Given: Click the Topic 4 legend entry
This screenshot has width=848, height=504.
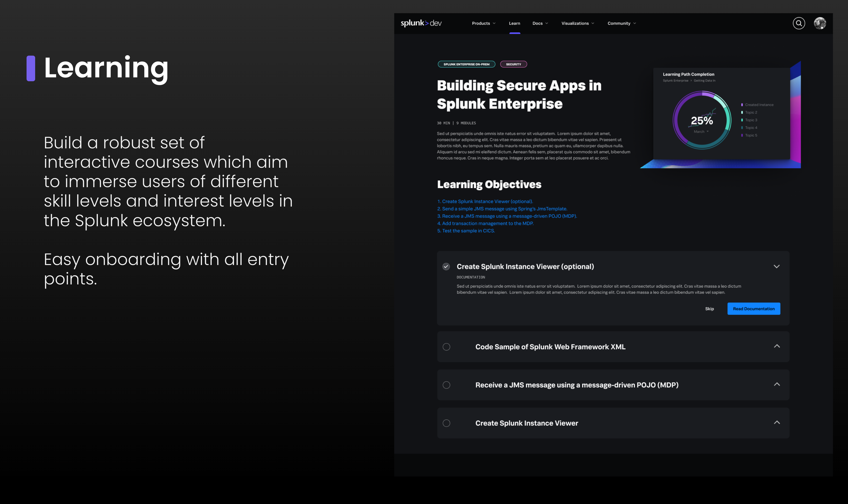Looking at the screenshot, I should coord(749,128).
